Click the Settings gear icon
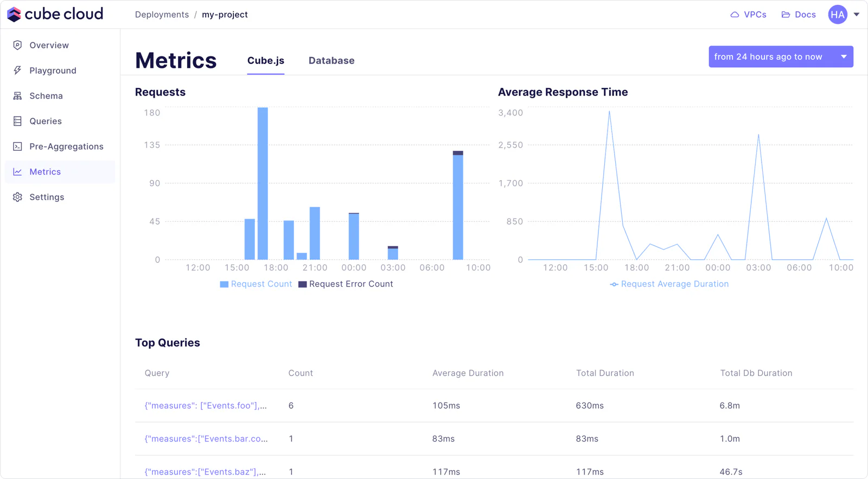The height and width of the screenshot is (479, 868). (x=17, y=197)
